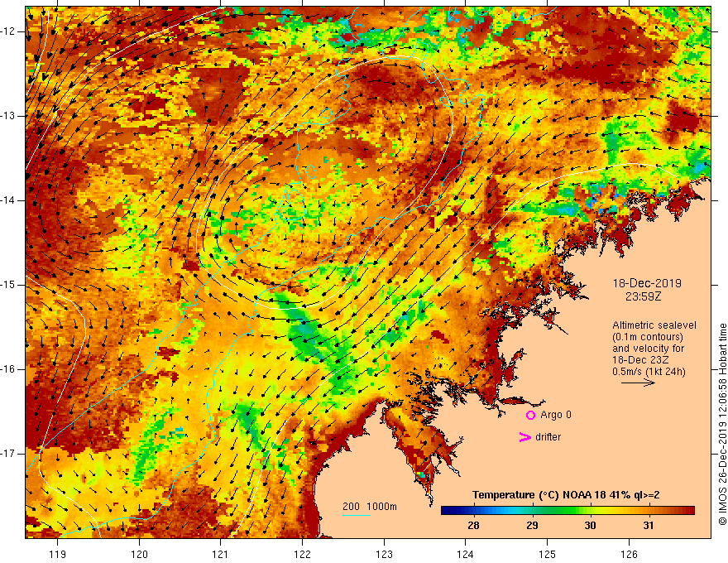Click the magenta Argo circle legend symbol
This screenshot has height=563, width=728.
(x=530, y=415)
